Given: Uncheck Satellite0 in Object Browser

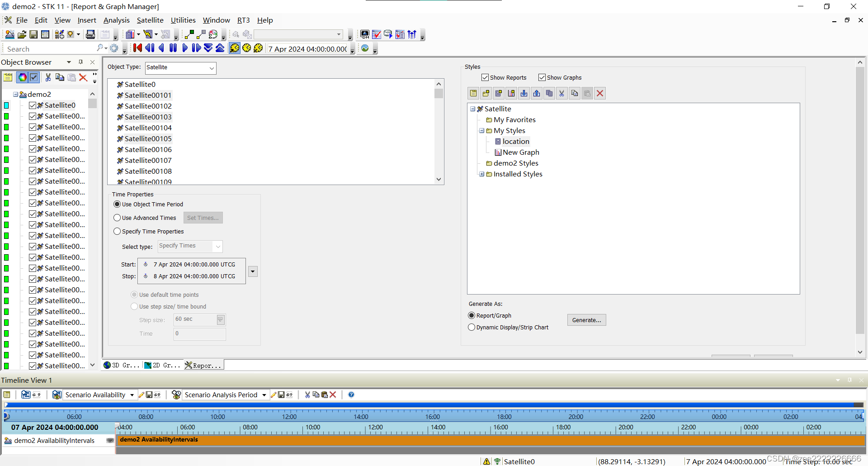Looking at the screenshot, I should pos(33,105).
